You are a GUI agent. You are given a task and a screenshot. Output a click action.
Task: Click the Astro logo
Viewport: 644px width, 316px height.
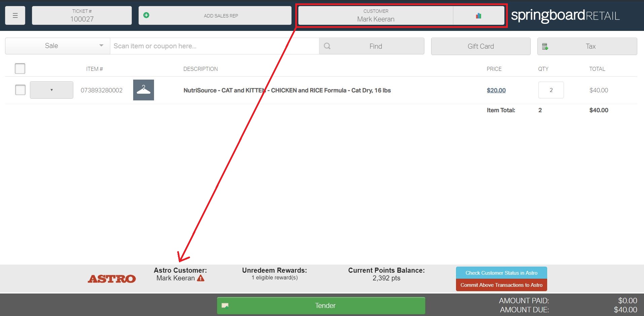pos(112,279)
